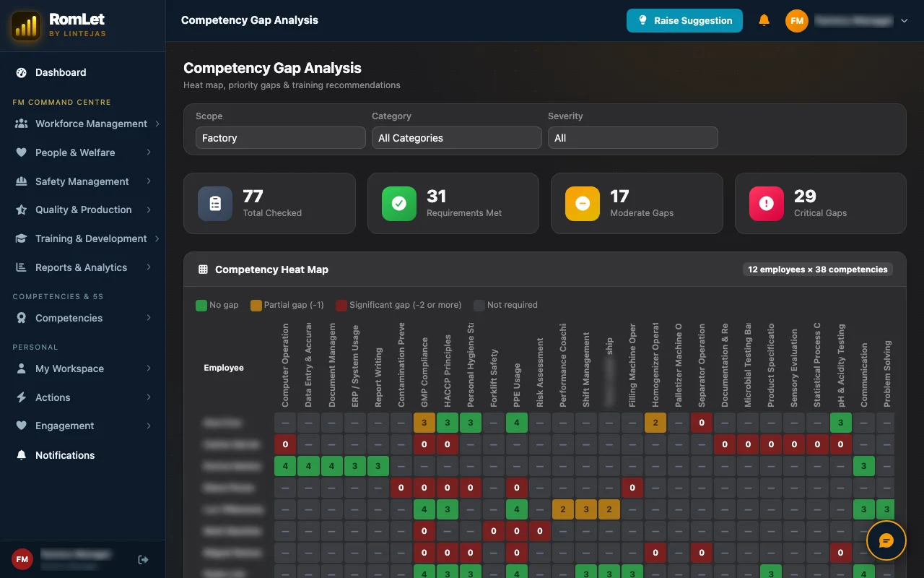Click the 12 employees × 38 competencies badge

pos(818,269)
